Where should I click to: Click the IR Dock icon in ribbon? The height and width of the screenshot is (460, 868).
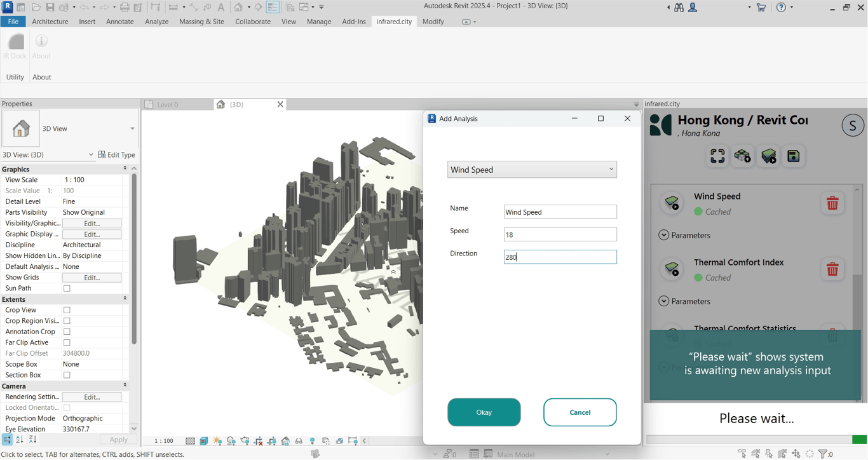(15, 43)
